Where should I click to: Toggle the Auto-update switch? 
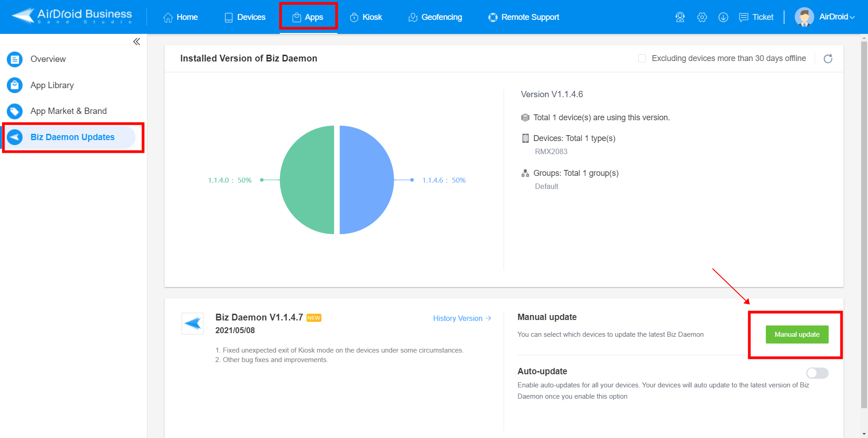817,373
